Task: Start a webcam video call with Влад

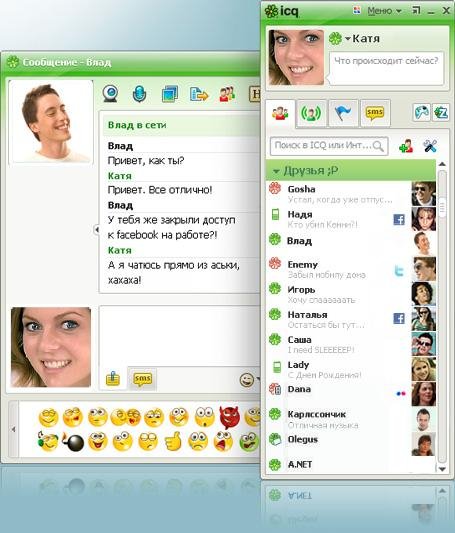Action: click(111, 93)
